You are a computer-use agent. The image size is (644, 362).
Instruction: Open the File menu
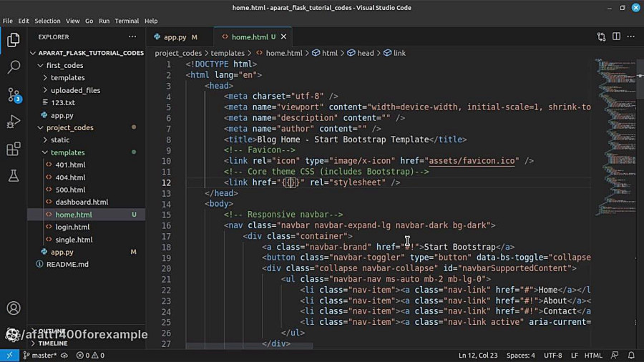tap(7, 21)
